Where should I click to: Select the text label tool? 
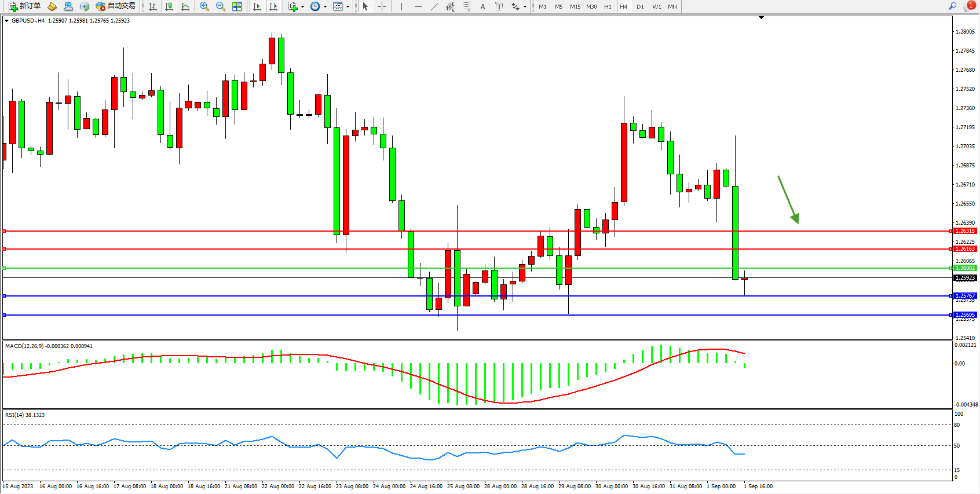coord(499,6)
